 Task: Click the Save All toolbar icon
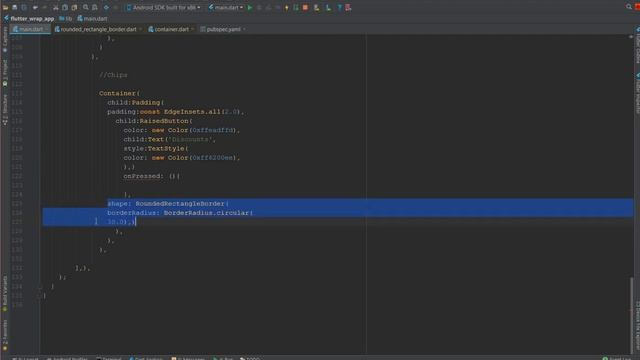coord(15,7)
